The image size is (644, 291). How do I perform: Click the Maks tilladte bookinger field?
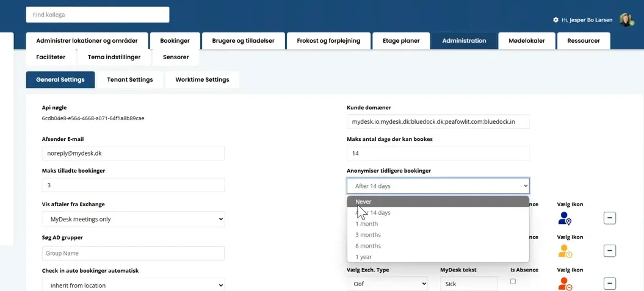(133, 185)
